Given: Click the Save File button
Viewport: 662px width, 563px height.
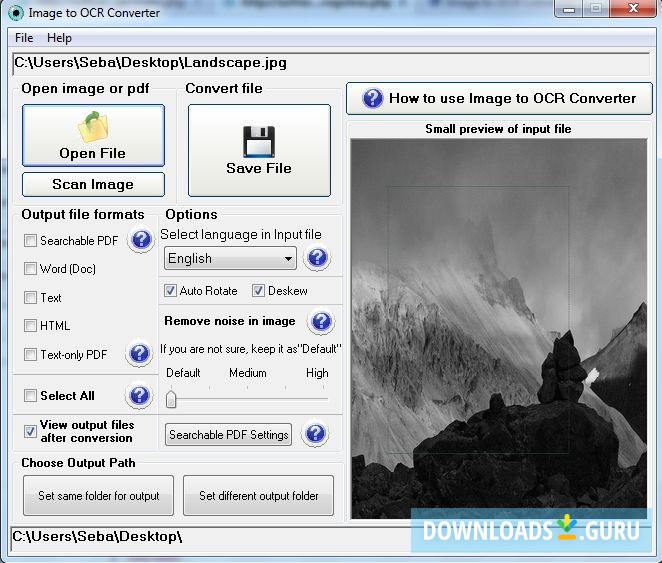Looking at the screenshot, I should (x=259, y=150).
